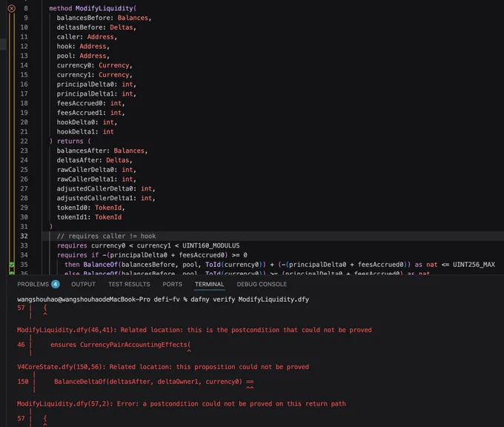Click the deltasAfter name on line 24
This screenshot has width=504, height=427.
coord(78,160)
